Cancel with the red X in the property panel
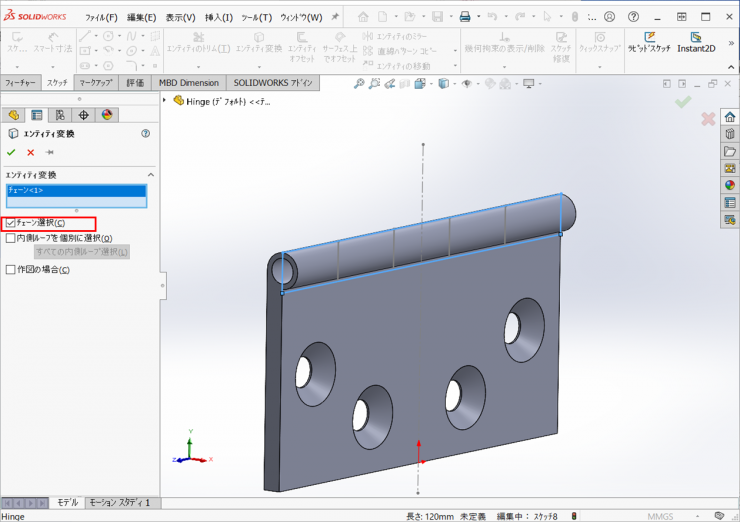This screenshot has height=522, width=740. click(x=30, y=152)
